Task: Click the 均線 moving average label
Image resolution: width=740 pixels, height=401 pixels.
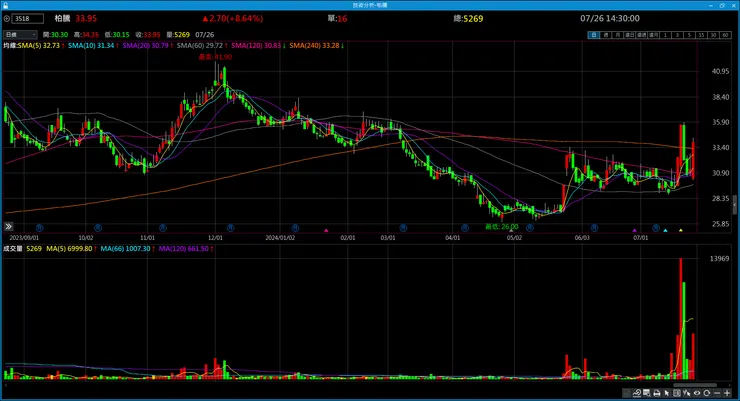Action: click(x=10, y=45)
